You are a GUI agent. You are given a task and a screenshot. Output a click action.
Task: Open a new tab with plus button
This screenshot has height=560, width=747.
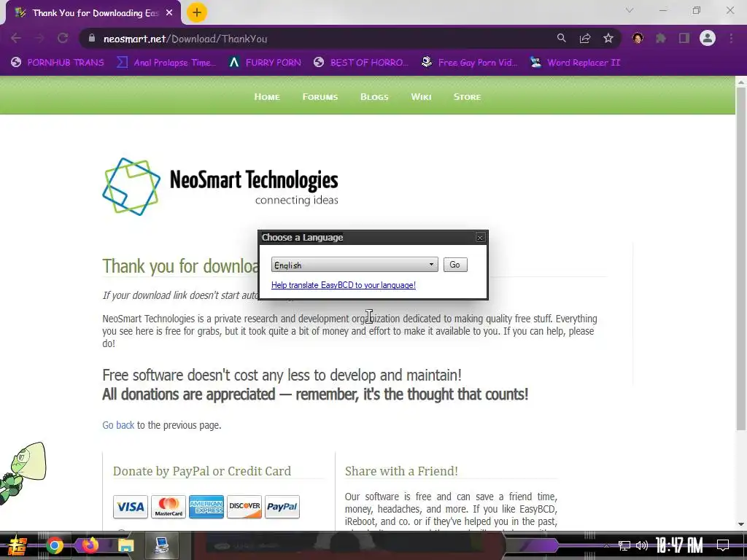tap(197, 12)
